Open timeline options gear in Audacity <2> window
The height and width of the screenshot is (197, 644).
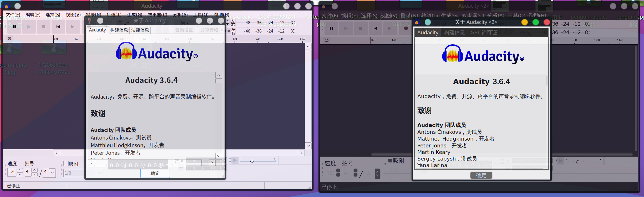(327, 40)
